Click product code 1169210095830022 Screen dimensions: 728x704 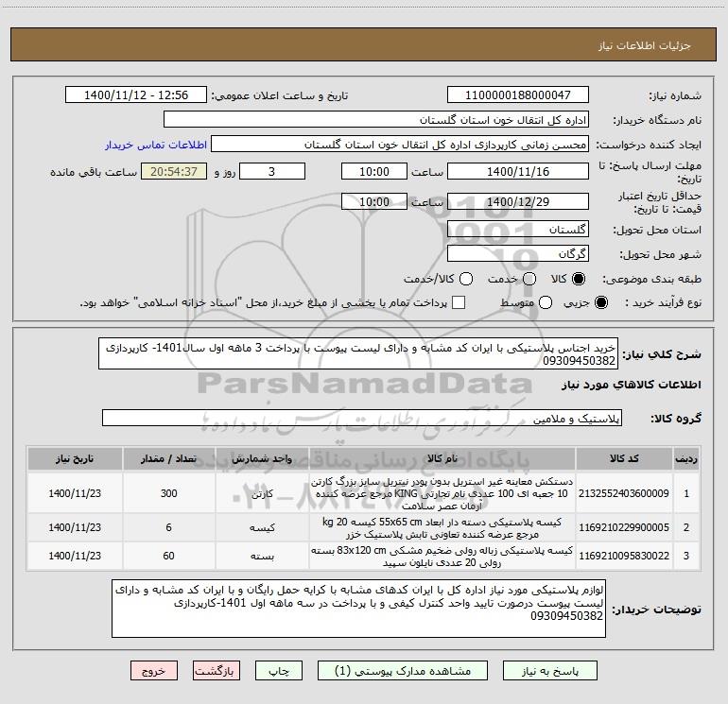pos(624,556)
